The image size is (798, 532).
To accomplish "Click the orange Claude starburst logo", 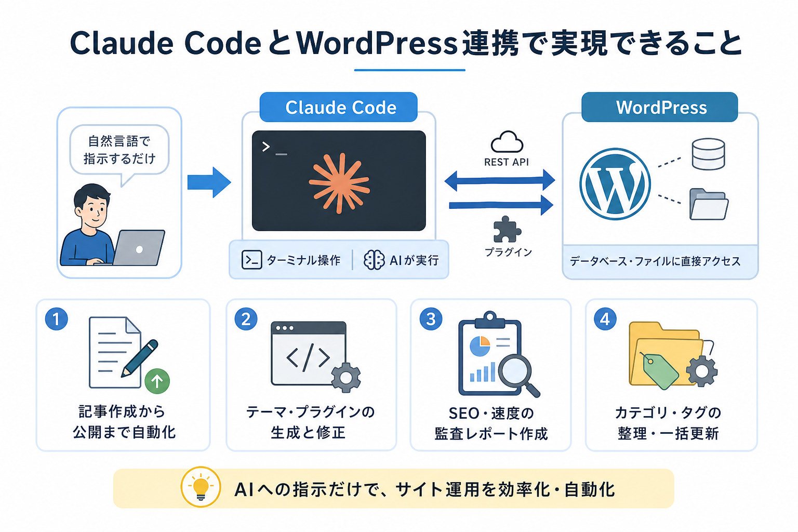I will pos(339,183).
